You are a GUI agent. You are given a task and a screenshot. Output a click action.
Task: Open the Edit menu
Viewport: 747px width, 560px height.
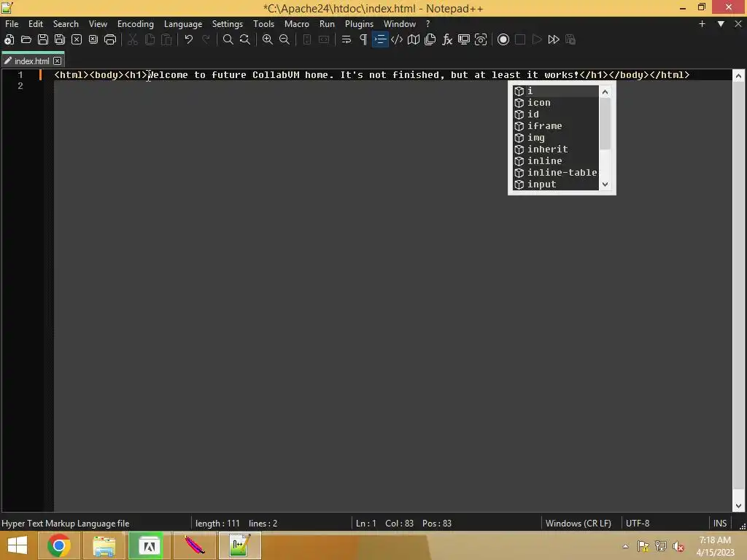coord(36,24)
